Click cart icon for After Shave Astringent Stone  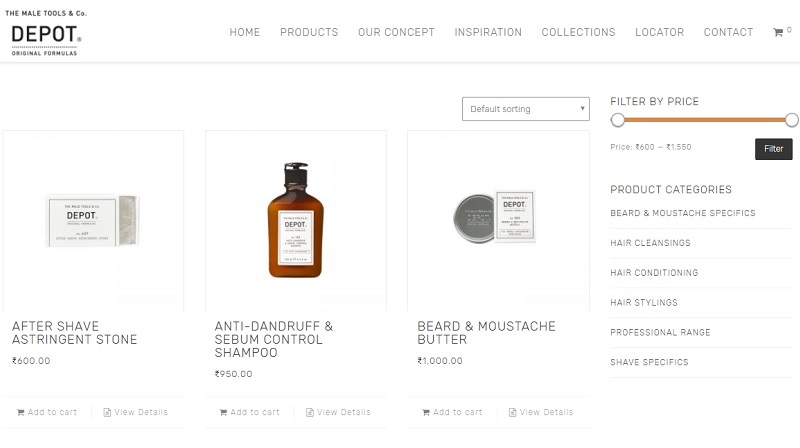pyautogui.click(x=20, y=412)
